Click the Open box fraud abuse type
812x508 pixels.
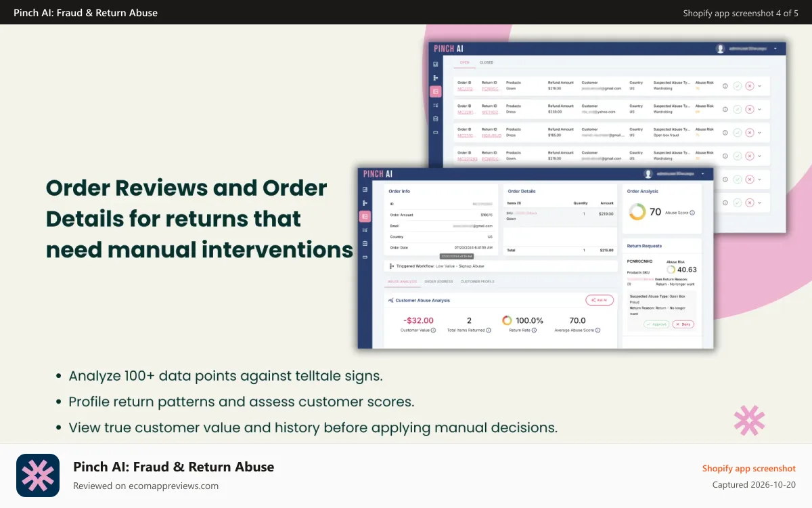[666, 135]
